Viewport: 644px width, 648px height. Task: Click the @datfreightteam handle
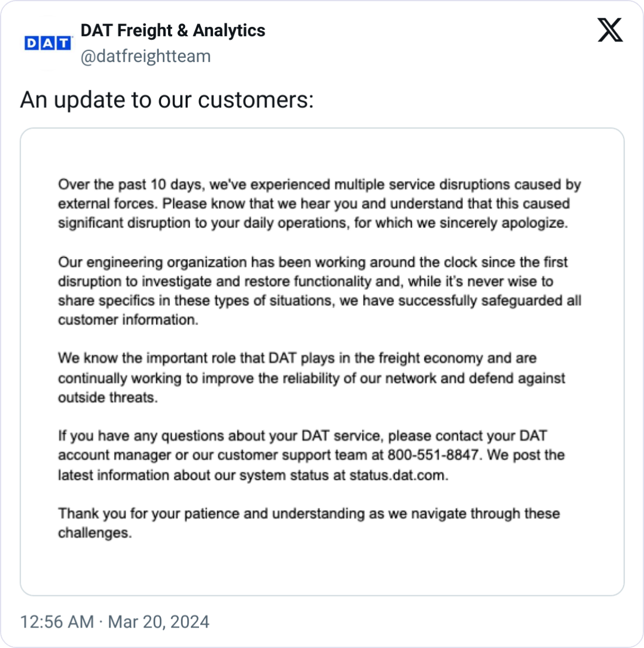[x=145, y=56]
